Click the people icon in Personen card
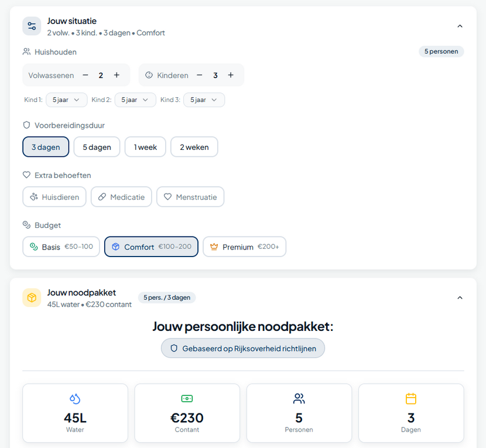Image resolution: width=486 pixels, height=448 pixels. click(x=299, y=399)
